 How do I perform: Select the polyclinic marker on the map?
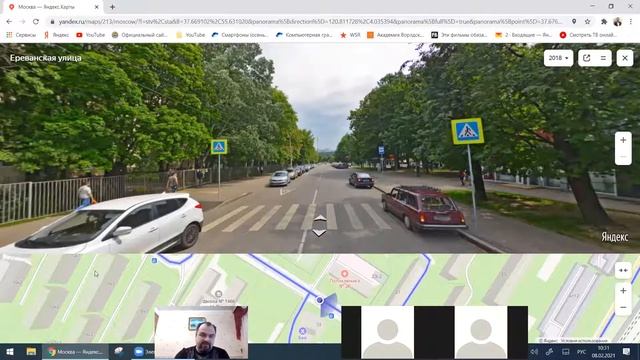(x=344, y=273)
